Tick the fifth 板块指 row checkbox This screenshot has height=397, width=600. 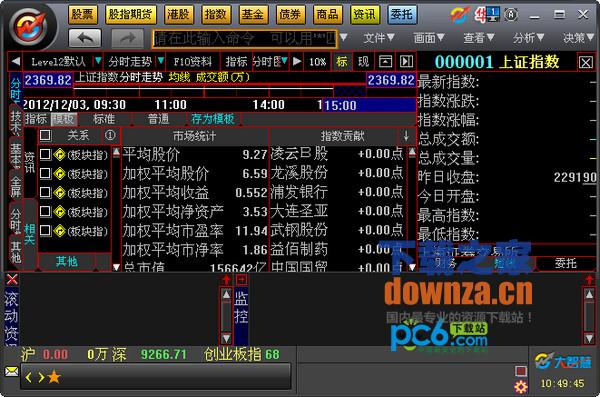[x=45, y=230]
